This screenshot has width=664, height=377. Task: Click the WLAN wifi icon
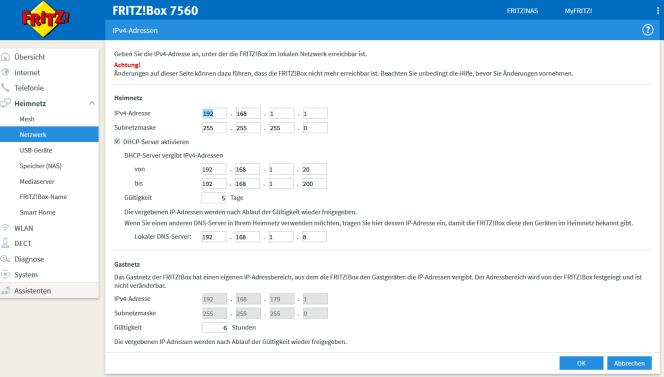coord(5,228)
